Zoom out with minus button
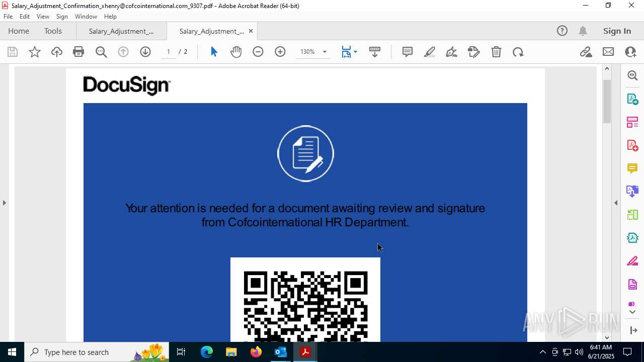The width and height of the screenshot is (644, 362). pyautogui.click(x=258, y=52)
